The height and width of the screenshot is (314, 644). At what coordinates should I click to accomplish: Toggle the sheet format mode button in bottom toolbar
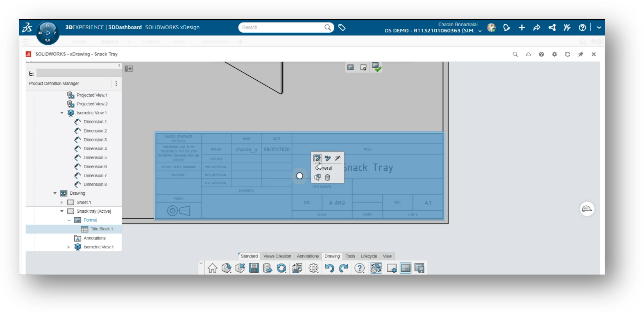pyautogui.click(x=406, y=268)
